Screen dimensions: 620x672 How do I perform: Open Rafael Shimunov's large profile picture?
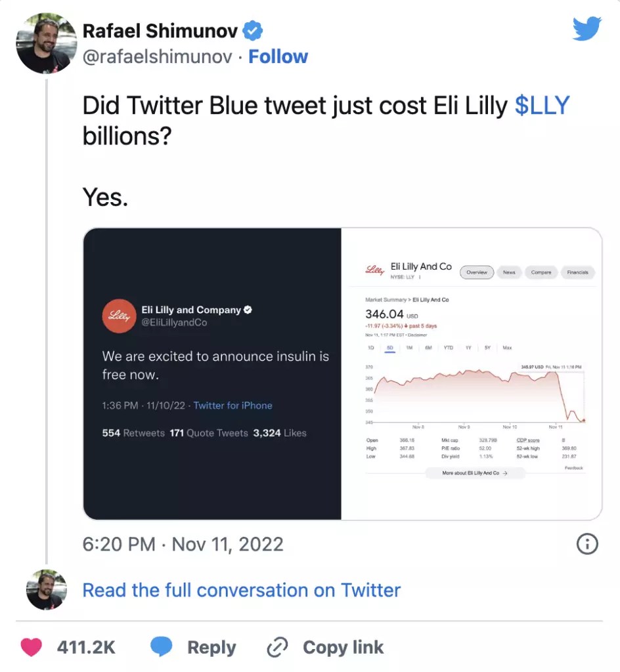(x=47, y=43)
